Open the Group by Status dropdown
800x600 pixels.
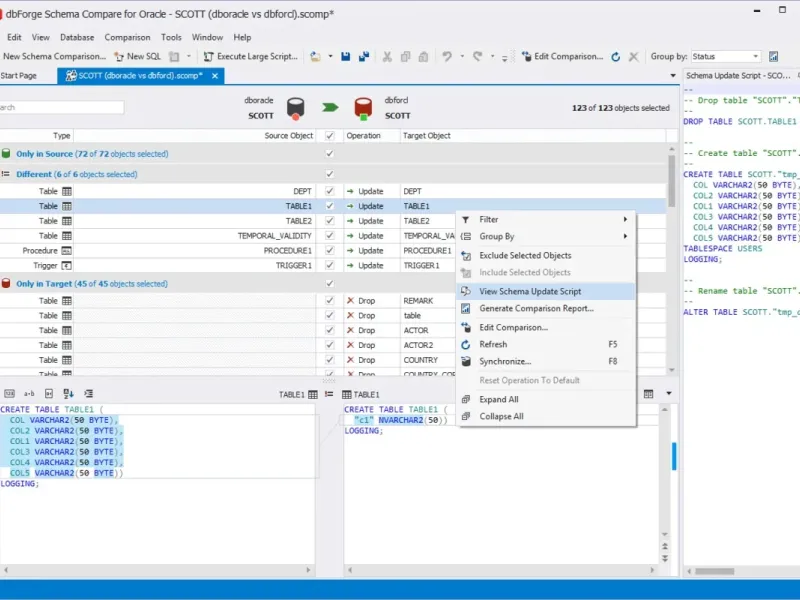755,57
